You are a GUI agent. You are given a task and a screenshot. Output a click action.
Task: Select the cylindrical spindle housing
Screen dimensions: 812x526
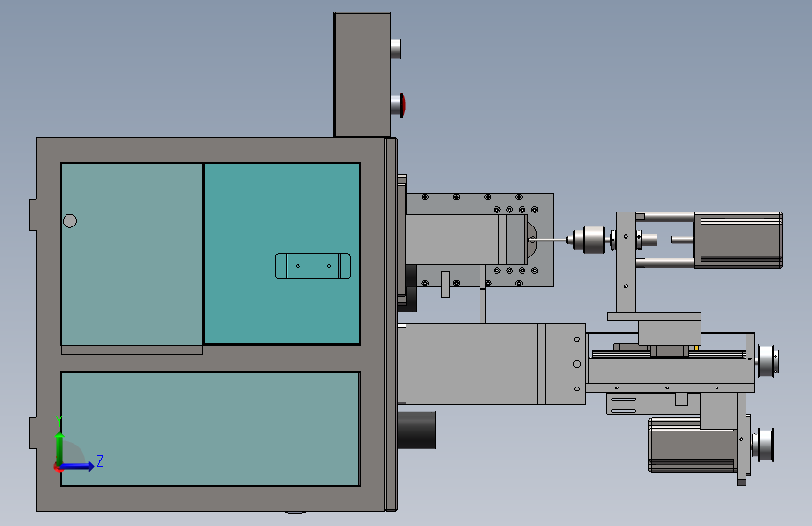tap(466, 240)
